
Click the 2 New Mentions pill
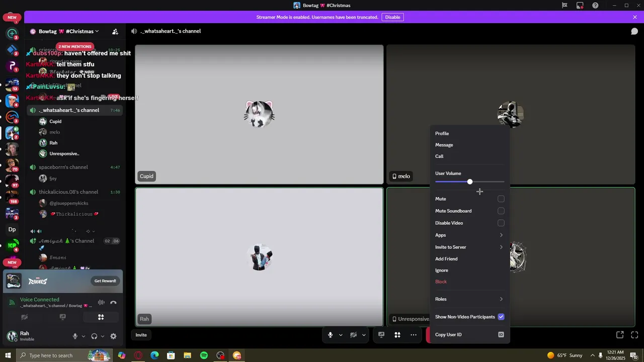click(x=74, y=46)
